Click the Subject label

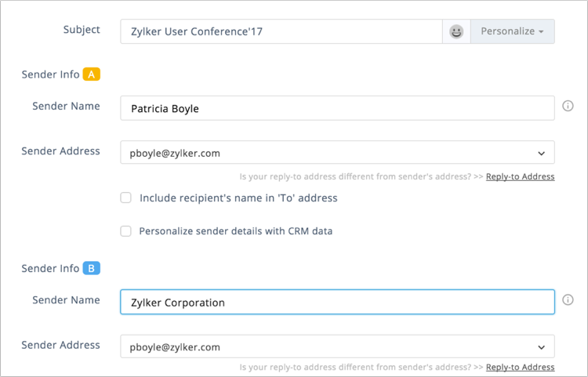[x=82, y=30]
